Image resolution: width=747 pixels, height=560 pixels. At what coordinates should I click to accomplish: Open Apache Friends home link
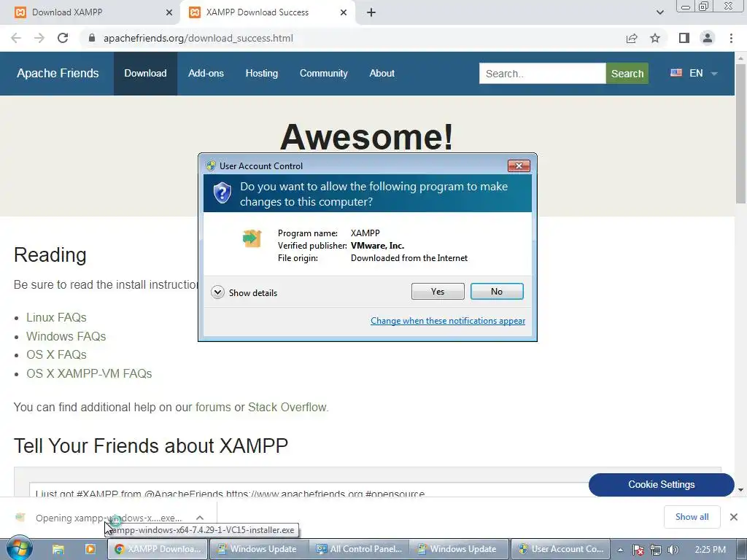coord(58,74)
